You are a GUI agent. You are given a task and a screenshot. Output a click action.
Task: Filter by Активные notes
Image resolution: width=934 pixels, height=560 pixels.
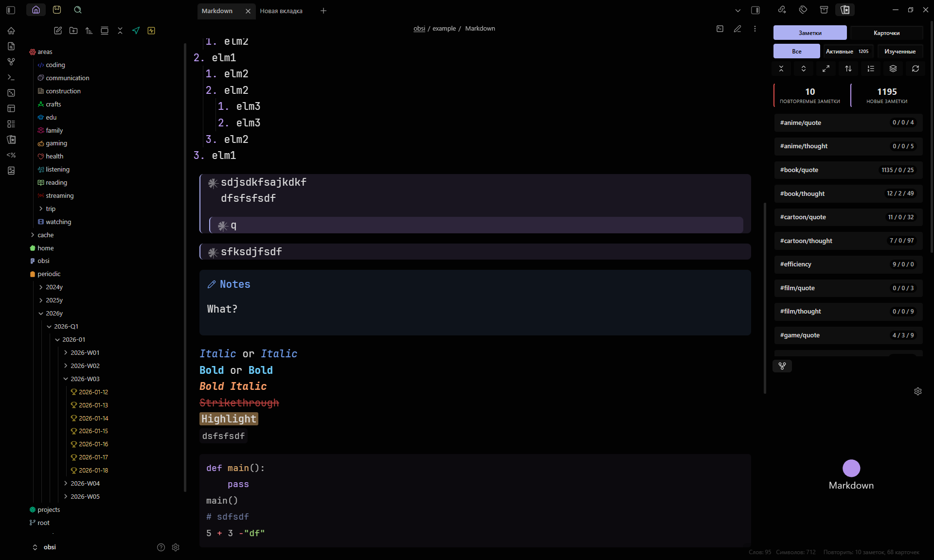coord(847,51)
